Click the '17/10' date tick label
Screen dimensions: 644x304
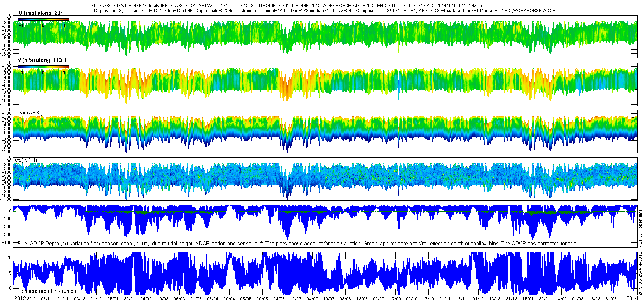[x=428, y=299]
